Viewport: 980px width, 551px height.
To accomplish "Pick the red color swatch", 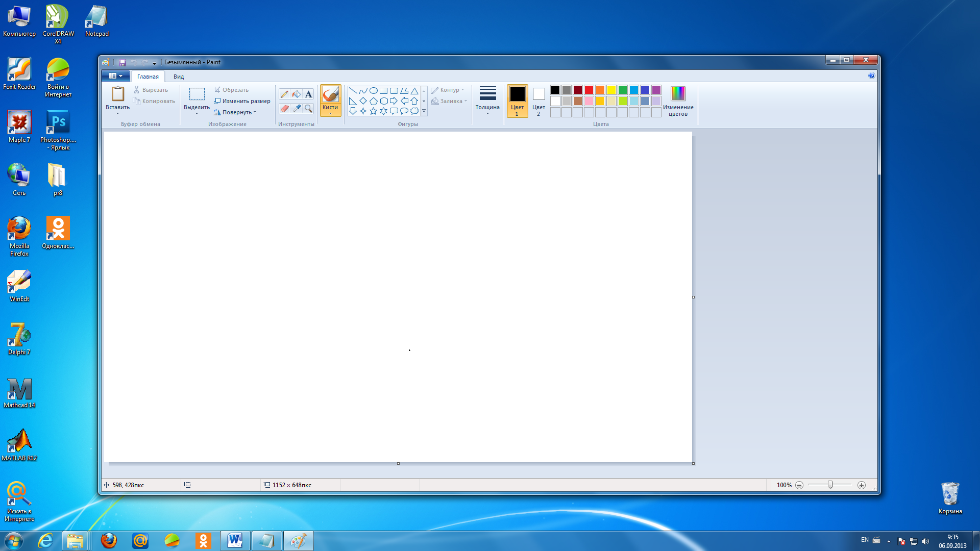I will (x=589, y=90).
